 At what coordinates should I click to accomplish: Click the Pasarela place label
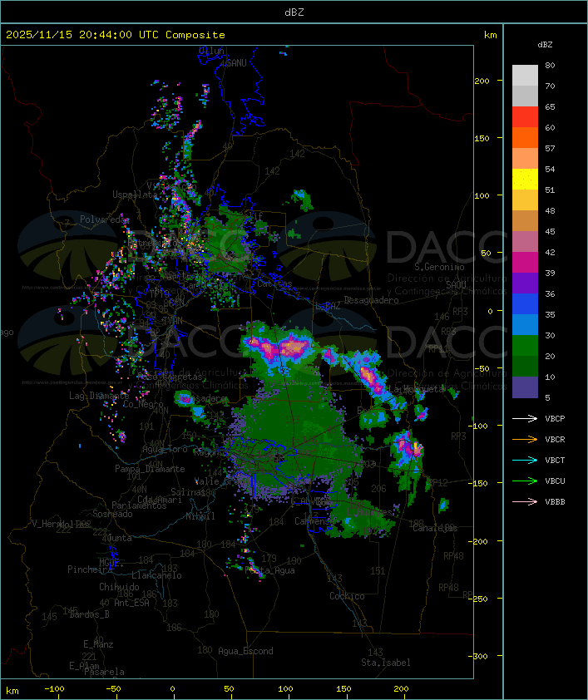[x=104, y=672]
